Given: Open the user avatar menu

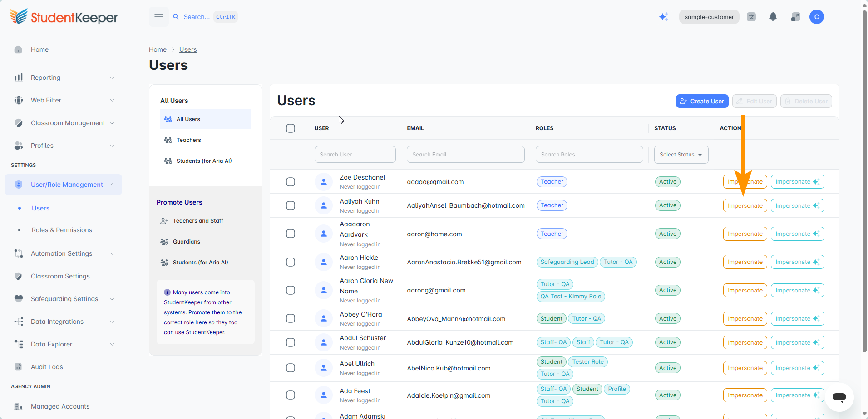Looking at the screenshot, I should [x=816, y=17].
